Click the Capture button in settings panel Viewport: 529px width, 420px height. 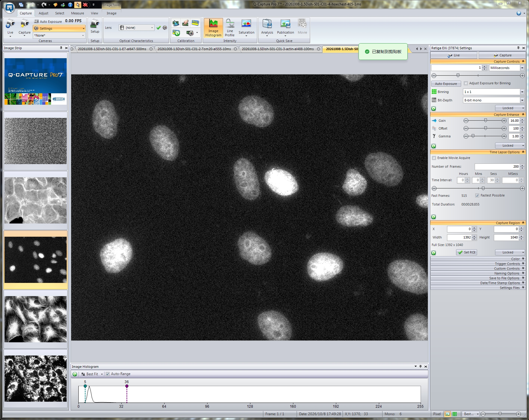point(502,55)
